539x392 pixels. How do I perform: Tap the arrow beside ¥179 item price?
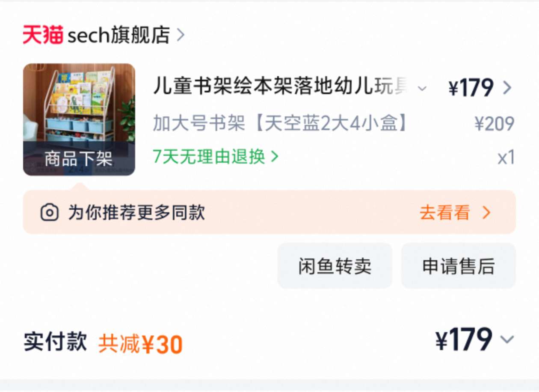tap(507, 88)
